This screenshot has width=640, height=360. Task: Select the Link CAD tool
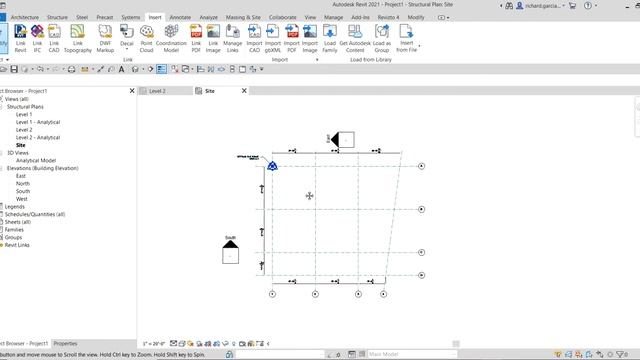pyautogui.click(x=54, y=38)
